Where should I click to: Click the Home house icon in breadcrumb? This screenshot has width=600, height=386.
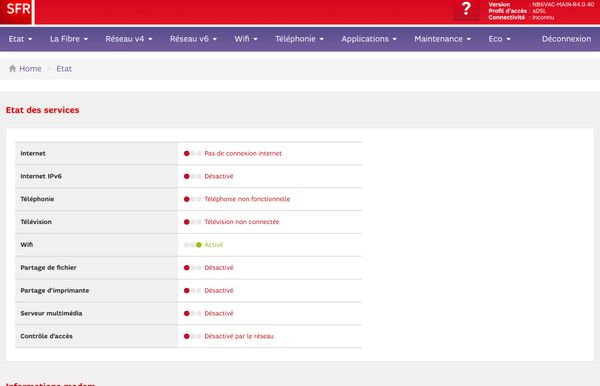click(x=12, y=68)
